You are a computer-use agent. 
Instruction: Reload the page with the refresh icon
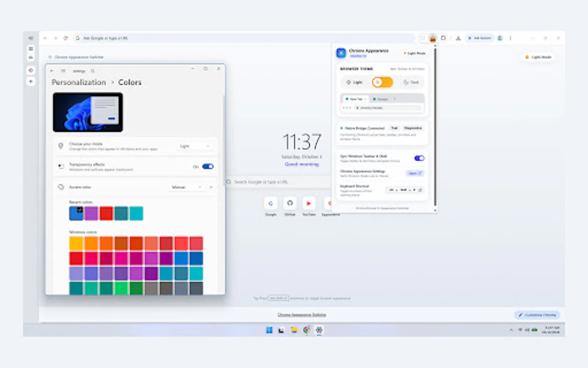tap(66, 38)
